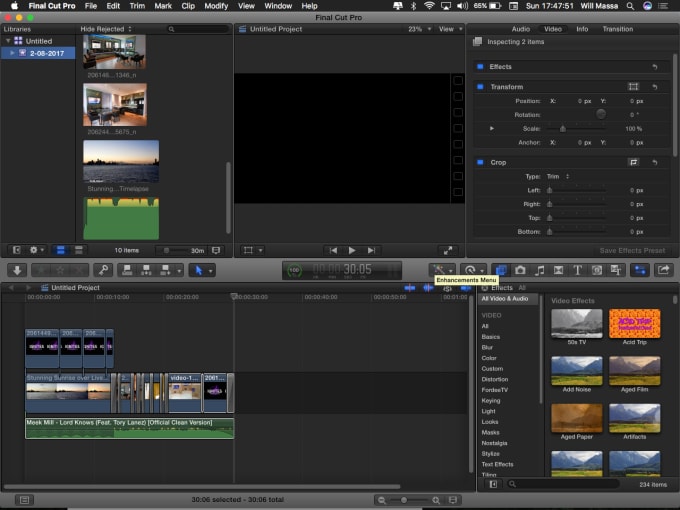This screenshot has height=510, width=680.
Task: Click Save Effects Preset button
Action: click(x=632, y=250)
